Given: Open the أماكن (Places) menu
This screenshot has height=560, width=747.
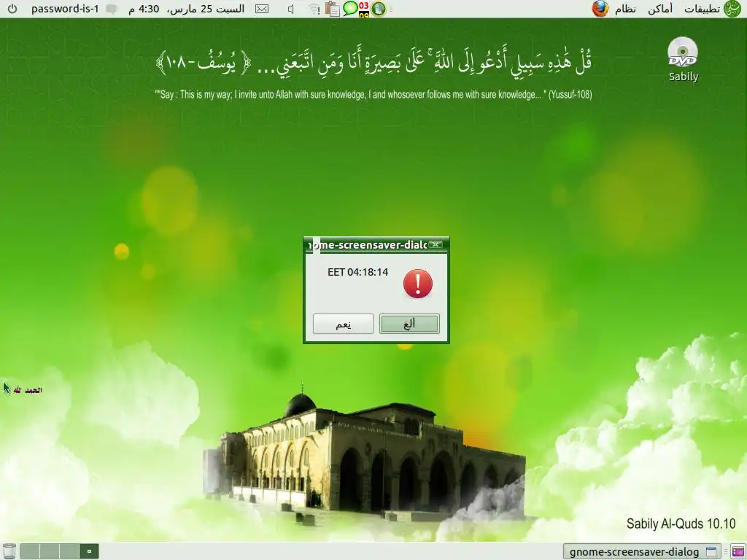Looking at the screenshot, I should pos(660,9).
